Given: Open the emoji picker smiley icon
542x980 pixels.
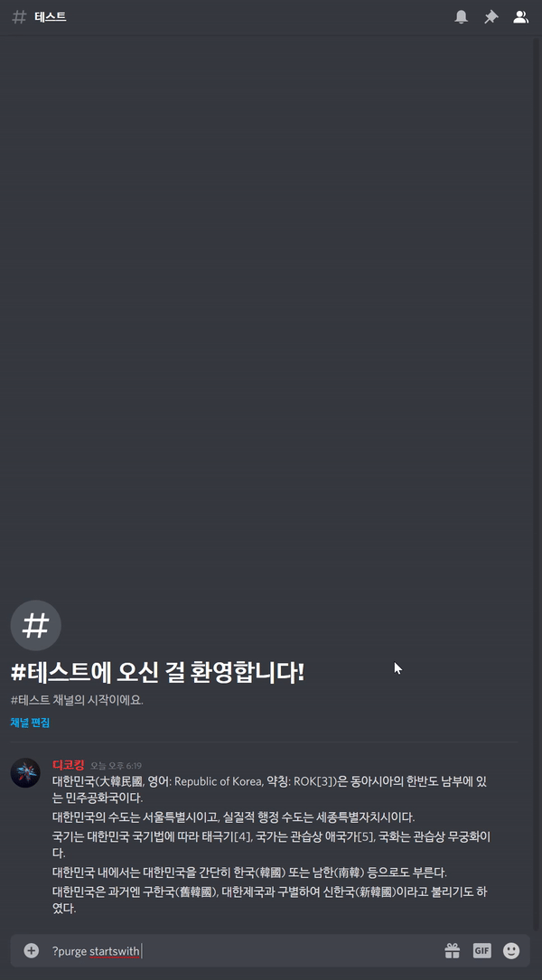Looking at the screenshot, I should click(511, 950).
